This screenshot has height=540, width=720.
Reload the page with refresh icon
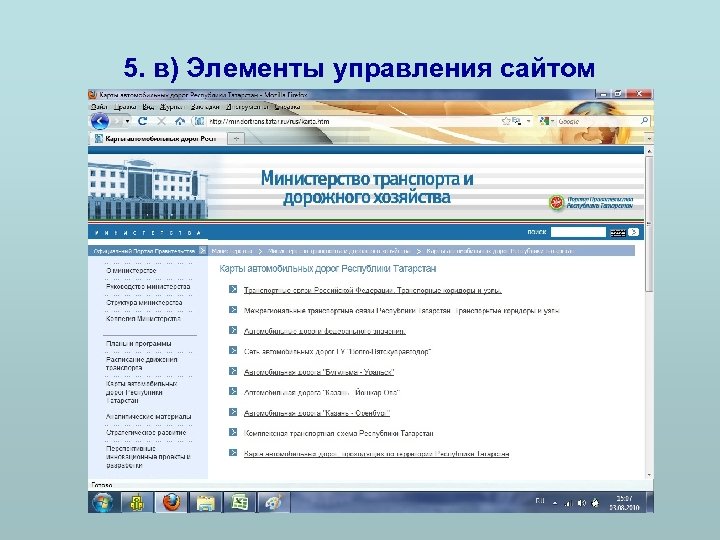click(x=142, y=121)
